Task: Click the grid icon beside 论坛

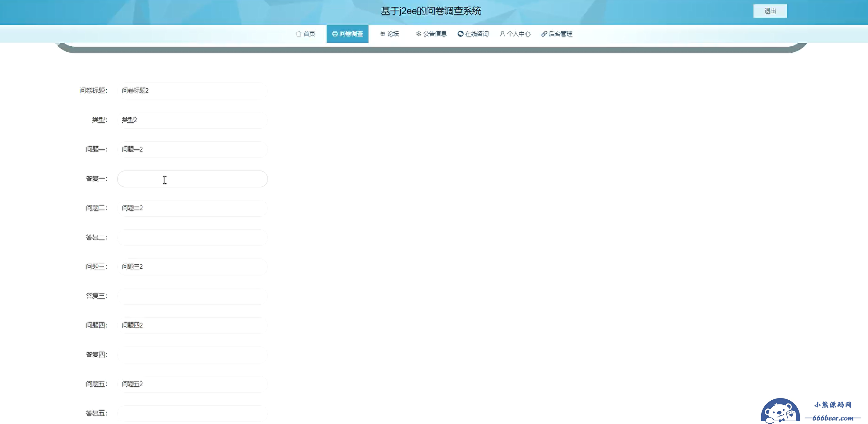Action: pos(382,34)
